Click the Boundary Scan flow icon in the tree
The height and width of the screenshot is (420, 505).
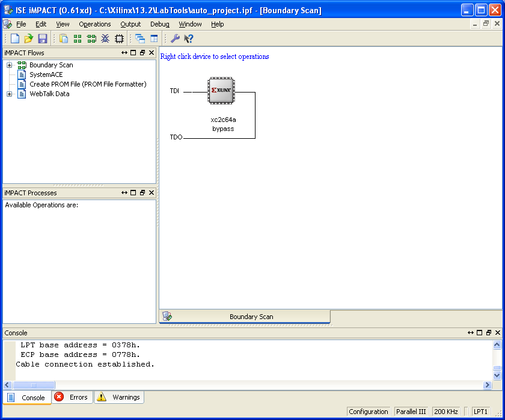coord(22,65)
